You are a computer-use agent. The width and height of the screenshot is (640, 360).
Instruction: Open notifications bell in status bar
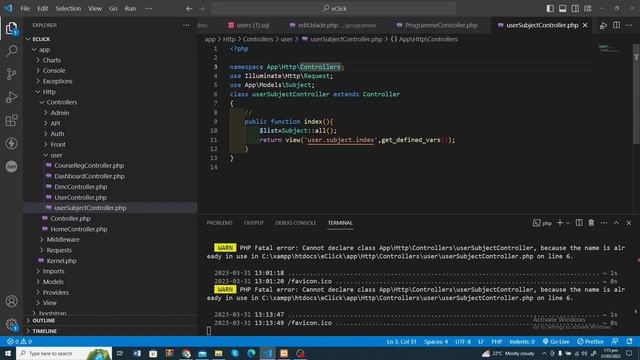tap(629, 341)
